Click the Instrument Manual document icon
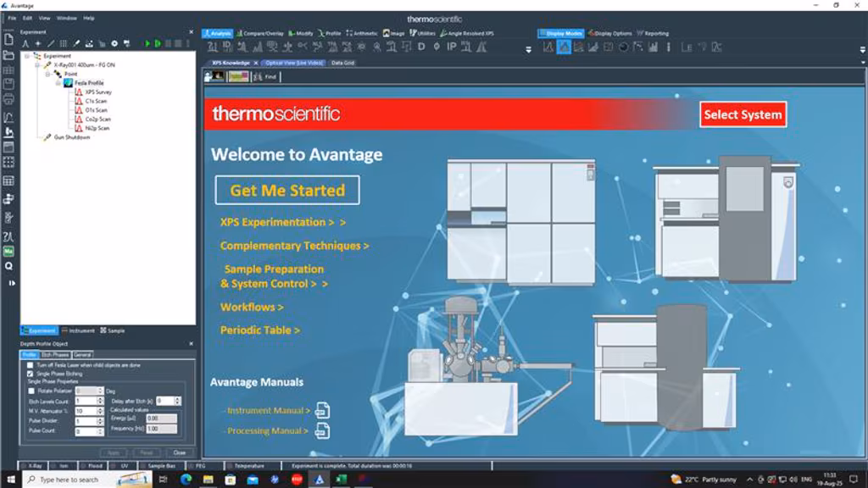Screen dimensions: 868x488 pos(322,411)
